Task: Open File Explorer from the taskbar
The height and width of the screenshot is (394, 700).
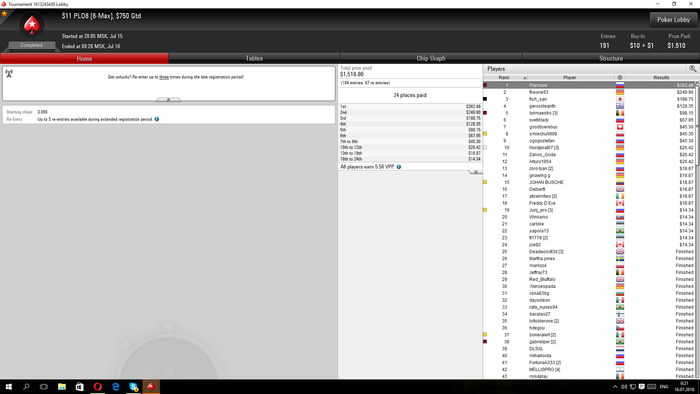Action: pos(62,387)
